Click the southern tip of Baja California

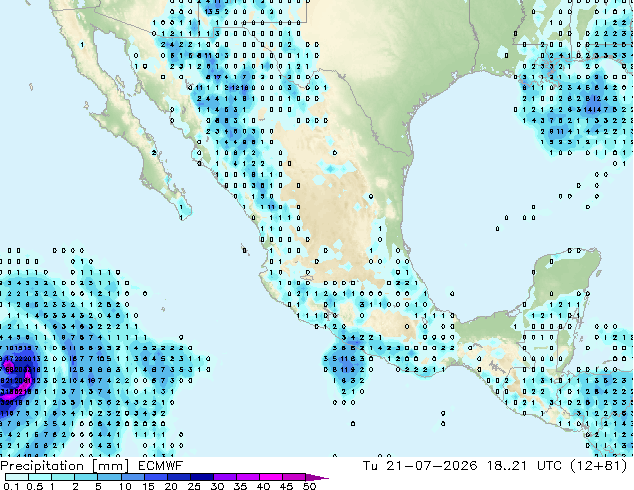coord(184,210)
